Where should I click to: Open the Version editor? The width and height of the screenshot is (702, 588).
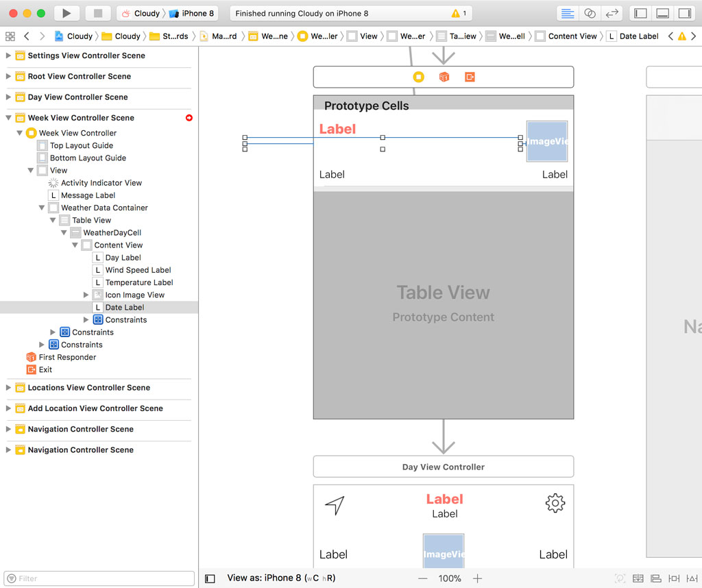[x=612, y=13]
